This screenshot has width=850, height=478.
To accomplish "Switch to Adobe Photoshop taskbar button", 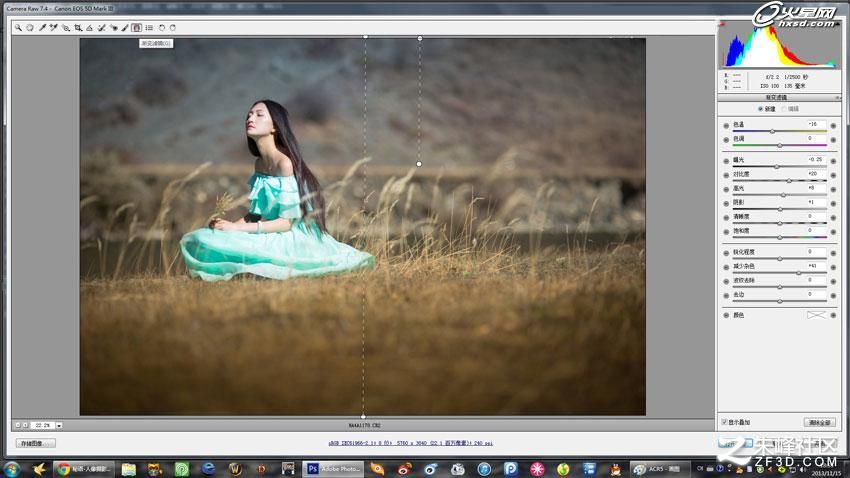I will (332, 469).
